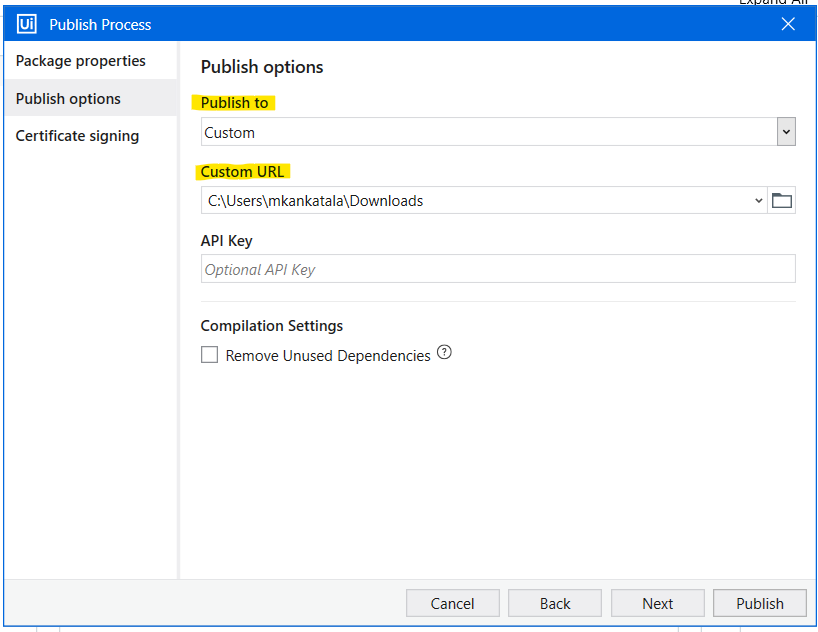
Task: Click the highlighted Custom URL label
Action: point(242,172)
